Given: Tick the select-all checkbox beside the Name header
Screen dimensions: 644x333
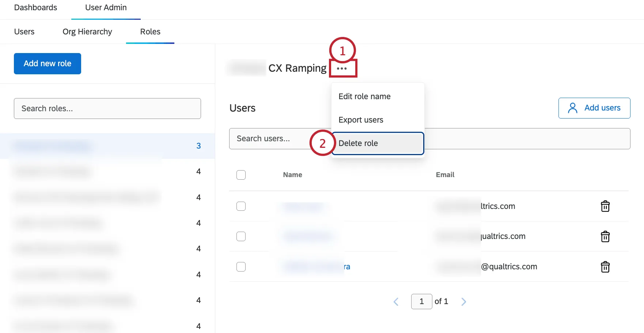Looking at the screenshot, I should (241, 175).
